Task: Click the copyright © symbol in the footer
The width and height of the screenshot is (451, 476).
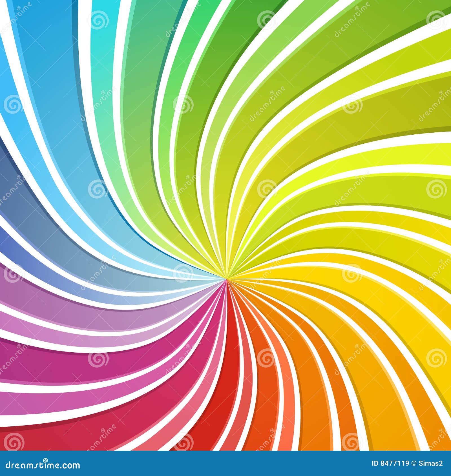Action: tap(414, 463)
